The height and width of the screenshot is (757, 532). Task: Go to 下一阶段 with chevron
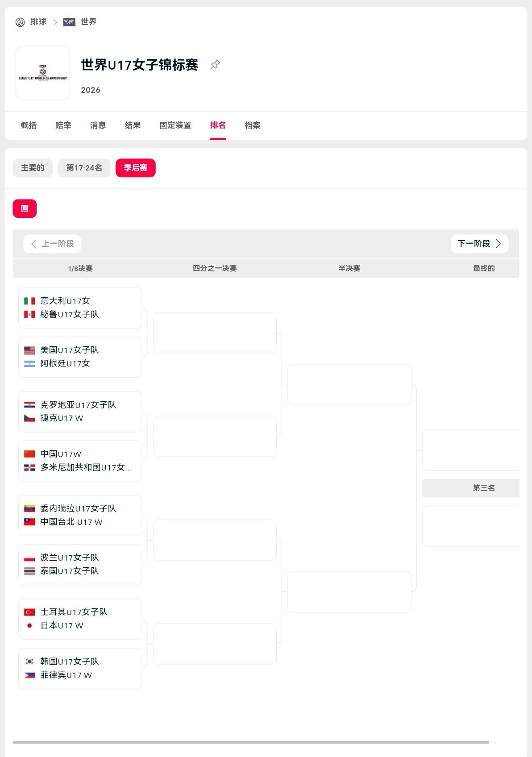[479, 244]
